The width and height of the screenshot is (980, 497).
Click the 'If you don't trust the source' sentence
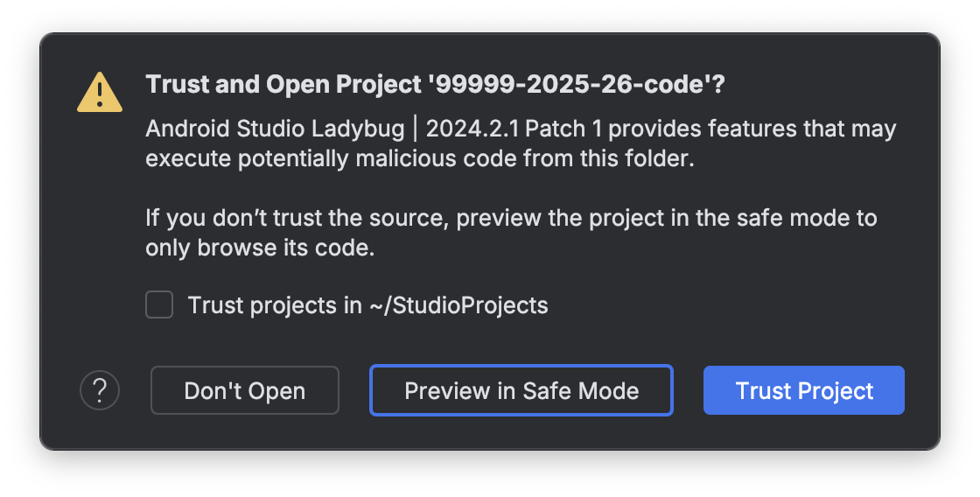click(x=296, y=218)
